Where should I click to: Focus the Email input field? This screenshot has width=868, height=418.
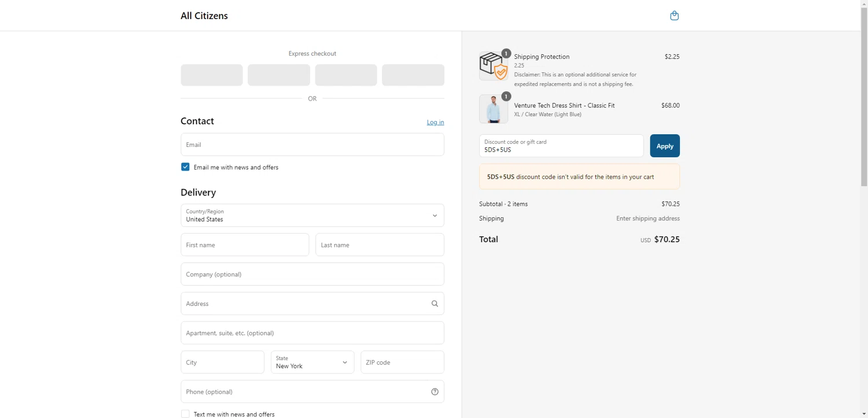[x=312, y=145]
